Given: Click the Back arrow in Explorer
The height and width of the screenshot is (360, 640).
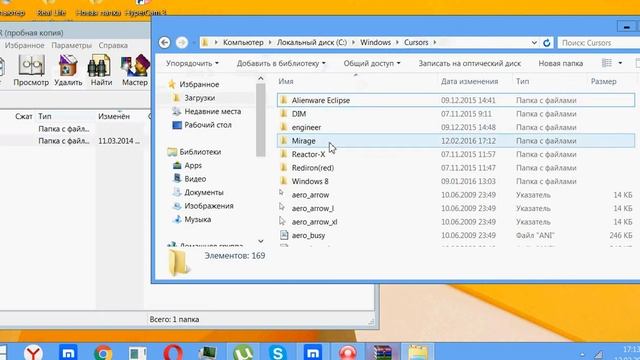Looking at the screenshot, I should [x=164, y=42].
